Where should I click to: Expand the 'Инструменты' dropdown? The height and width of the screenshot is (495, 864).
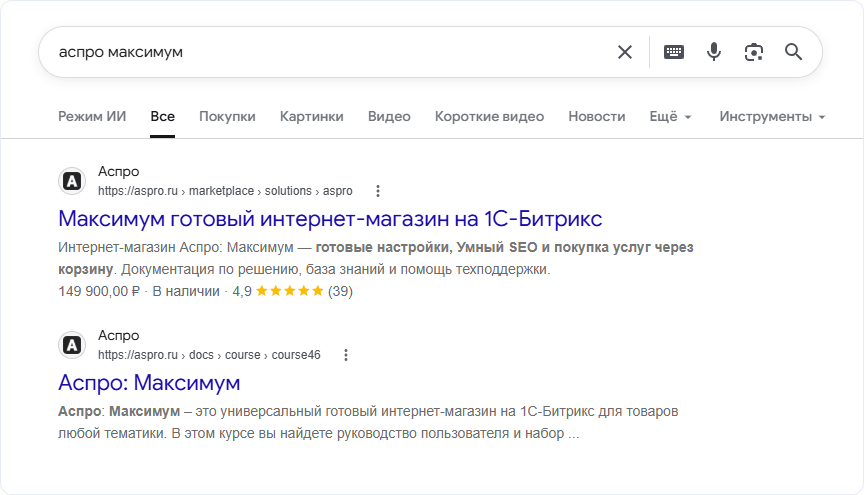772,116
